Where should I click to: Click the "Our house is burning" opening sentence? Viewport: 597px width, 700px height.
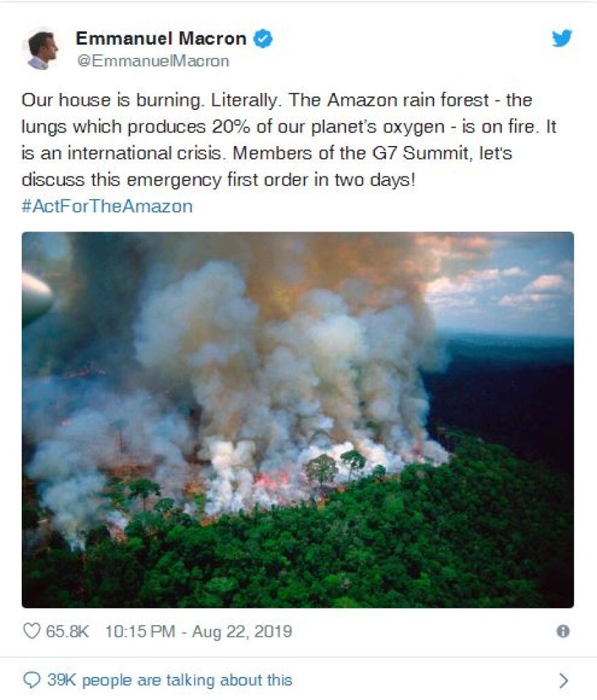tap(111, 100)
